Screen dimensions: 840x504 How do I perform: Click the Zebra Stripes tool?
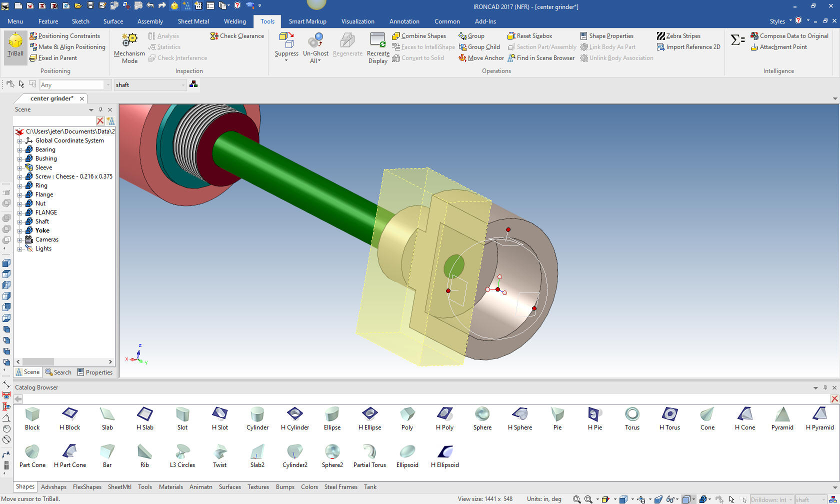pyautogui.click(x=678, y=36)
